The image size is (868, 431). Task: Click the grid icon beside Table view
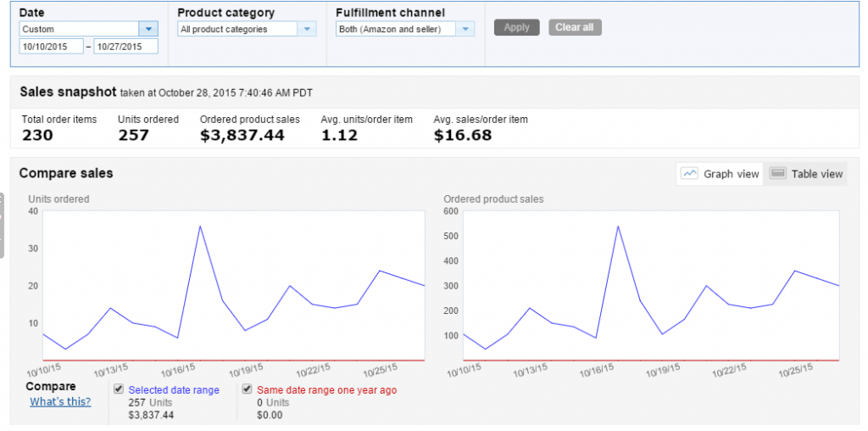(x=776, y=174)
